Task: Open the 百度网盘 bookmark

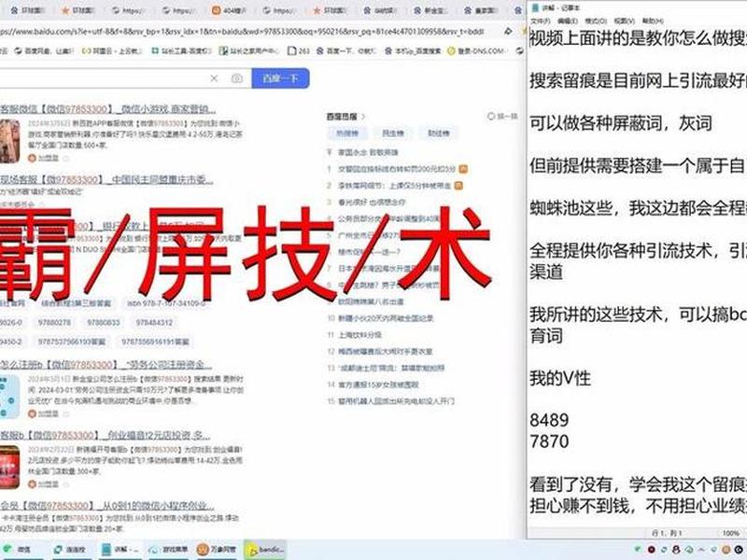Action: pyautogui.click(x=44, y=50)
